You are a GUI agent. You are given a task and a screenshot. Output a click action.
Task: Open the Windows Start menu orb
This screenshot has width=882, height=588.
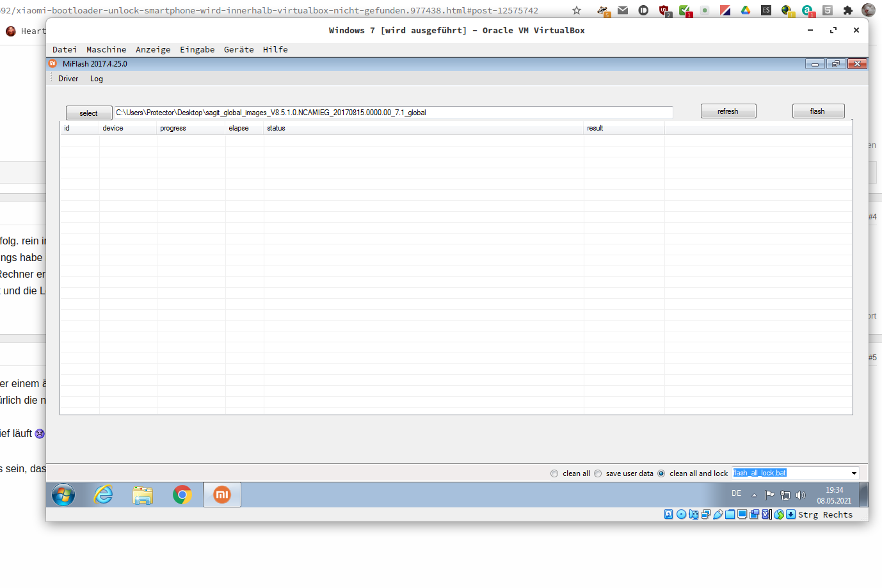(63, 495)
